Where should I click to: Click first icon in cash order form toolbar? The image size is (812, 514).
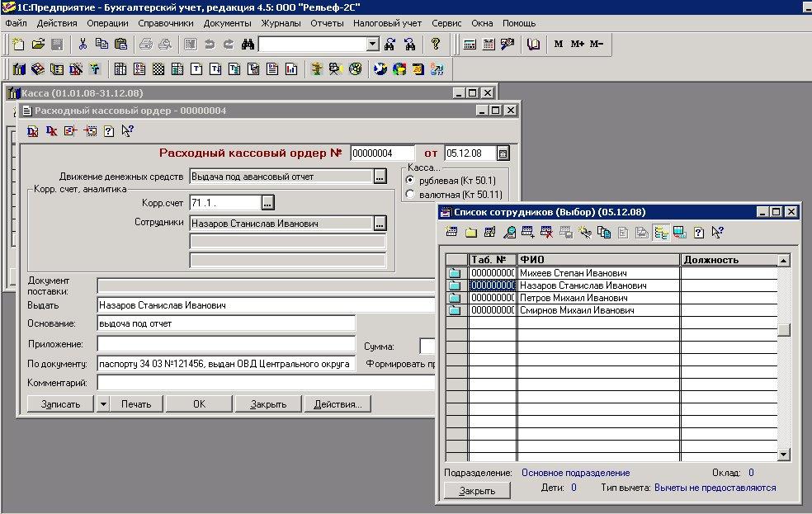coord(33,131)
